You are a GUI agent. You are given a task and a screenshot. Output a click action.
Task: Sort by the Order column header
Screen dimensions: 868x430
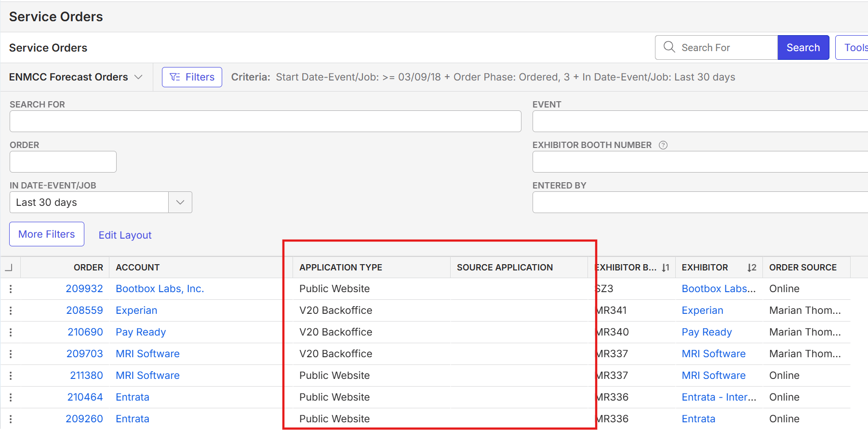tap(88, 268)
